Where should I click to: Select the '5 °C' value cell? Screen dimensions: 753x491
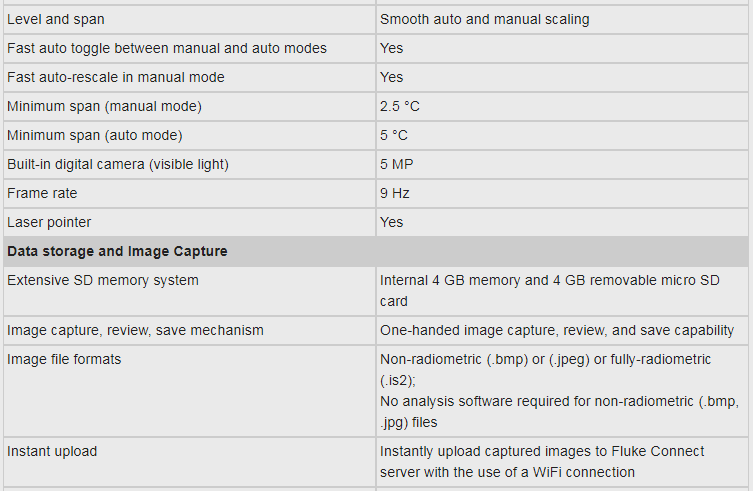pyautogui.click(x=394, y=135)
